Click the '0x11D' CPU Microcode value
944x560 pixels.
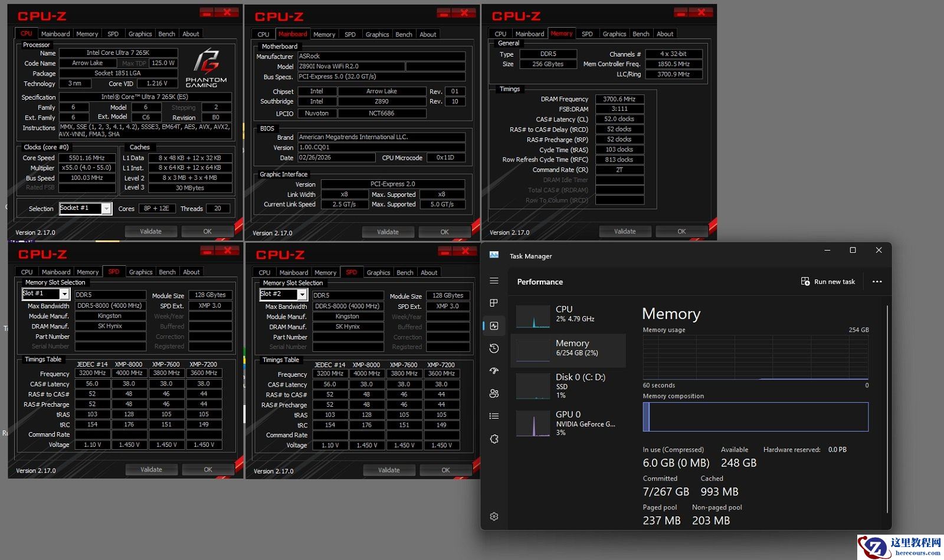click(x=445, y=157)
